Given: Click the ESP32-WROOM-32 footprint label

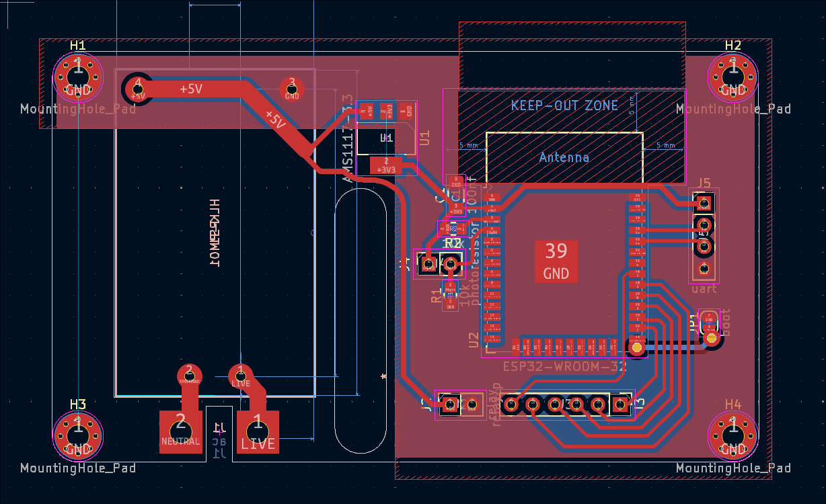Looking at the screenshot, I should [565, 367].
